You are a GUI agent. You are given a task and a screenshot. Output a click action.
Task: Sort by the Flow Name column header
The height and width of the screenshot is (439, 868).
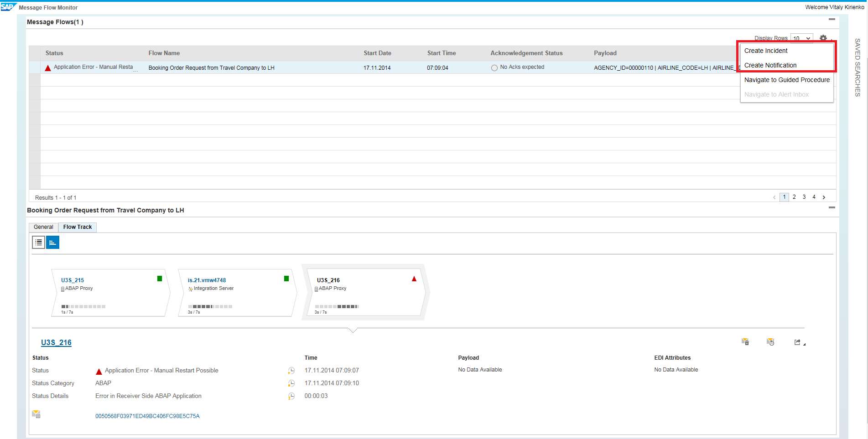click(x=164, y=53)
